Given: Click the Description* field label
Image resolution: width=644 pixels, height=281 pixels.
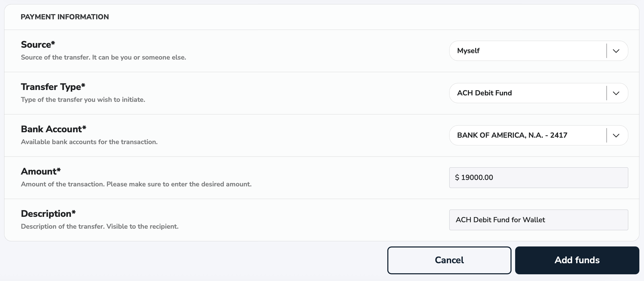Looking at the screenshot, I should coord(48,213).
